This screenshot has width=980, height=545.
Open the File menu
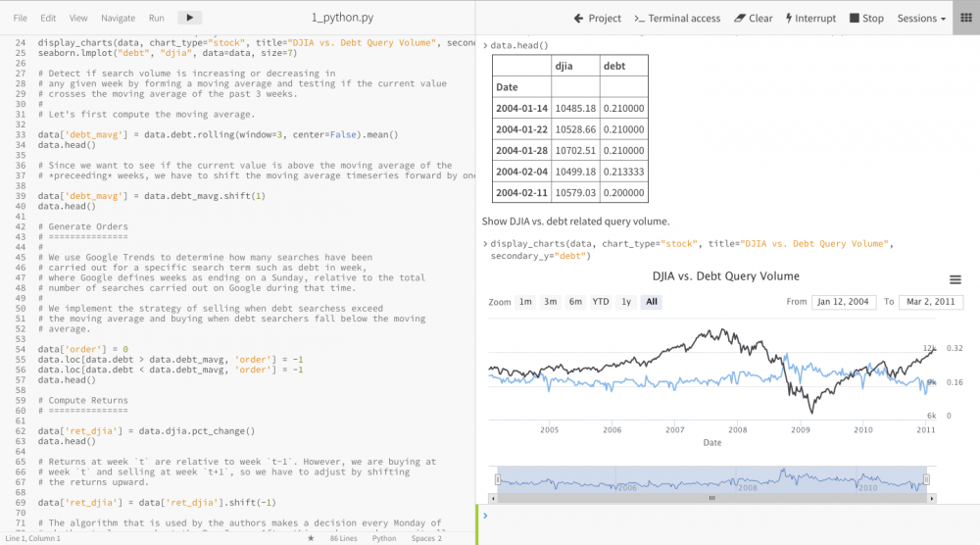pyautogui.click(x=20, y=18)
